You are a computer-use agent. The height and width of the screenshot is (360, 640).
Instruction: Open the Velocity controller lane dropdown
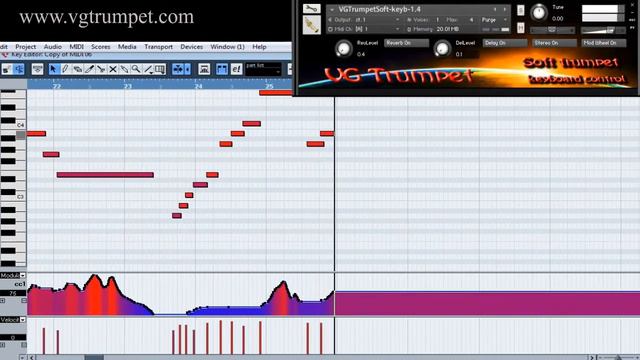23,320
